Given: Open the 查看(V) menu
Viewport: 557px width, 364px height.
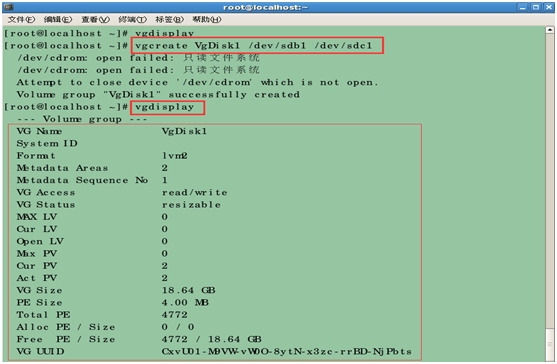Looking at the screenshot, I should click(x=96, y=20).
